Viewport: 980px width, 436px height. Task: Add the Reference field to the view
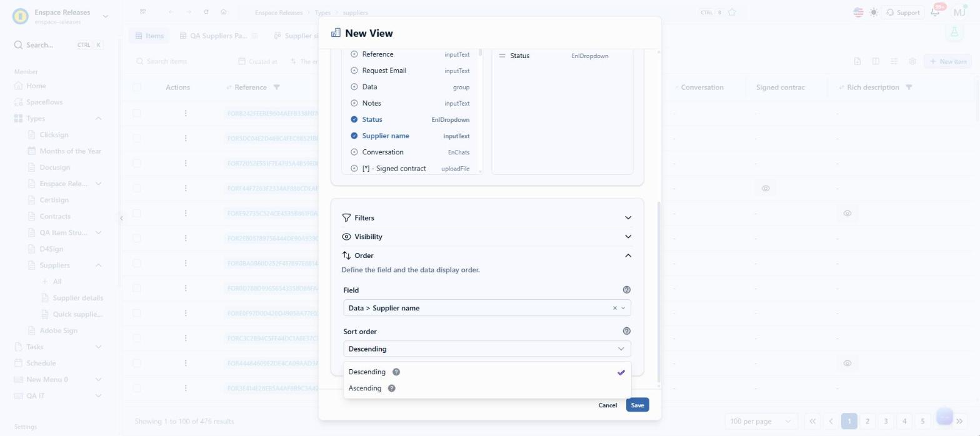(354, 54)
